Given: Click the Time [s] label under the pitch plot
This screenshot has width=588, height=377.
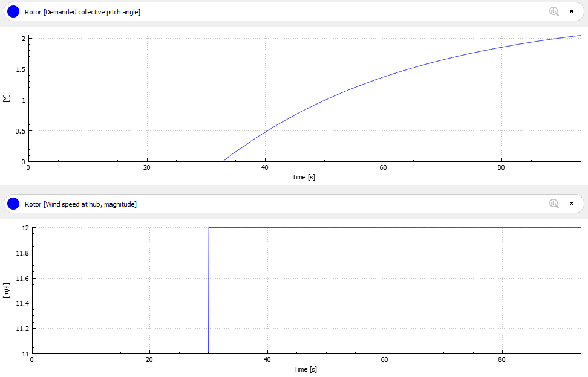Looking at the screenshot, I should coord(304,177).
